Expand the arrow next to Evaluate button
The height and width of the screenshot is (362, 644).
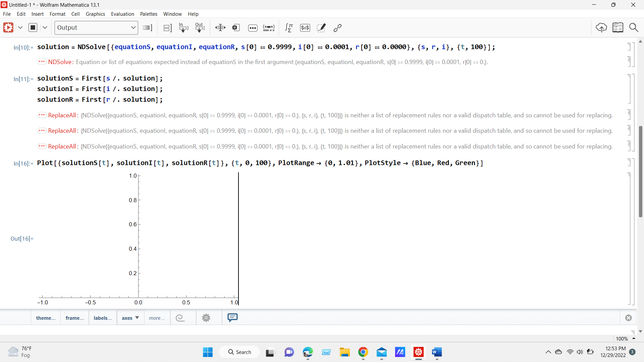(20, 27)
